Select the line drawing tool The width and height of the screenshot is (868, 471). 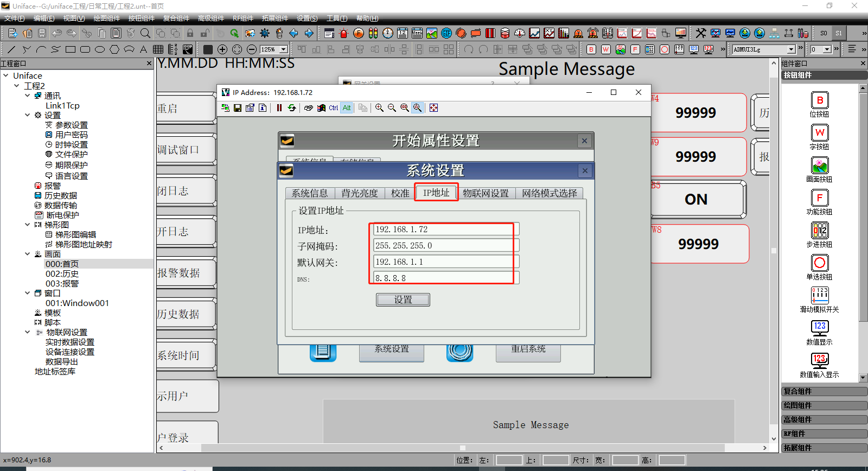click(11, 49)
